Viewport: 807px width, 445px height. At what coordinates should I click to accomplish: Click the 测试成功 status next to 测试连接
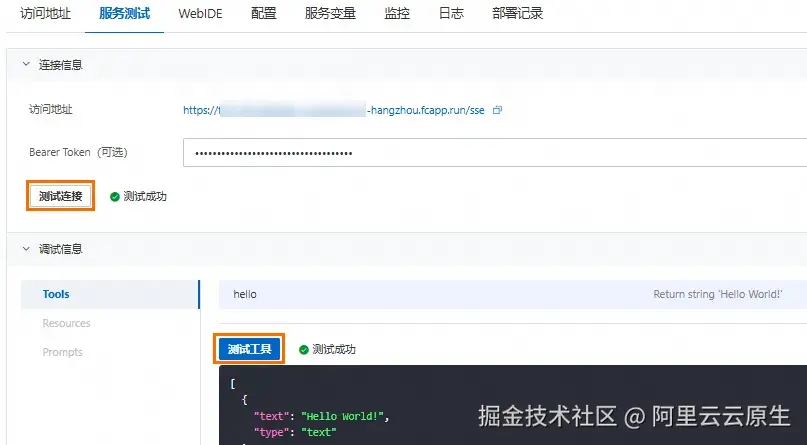(138, 197)
